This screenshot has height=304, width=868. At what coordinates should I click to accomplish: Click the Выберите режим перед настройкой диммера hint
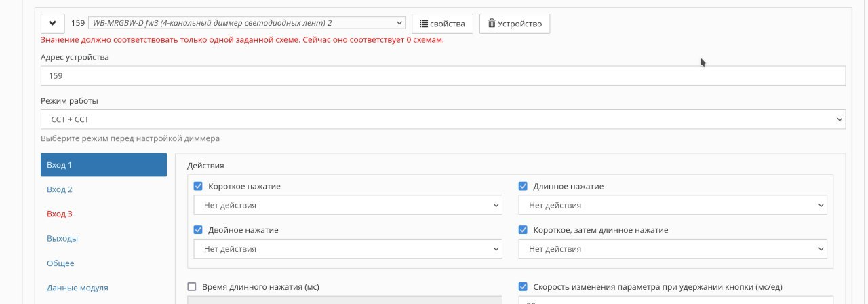130,138
